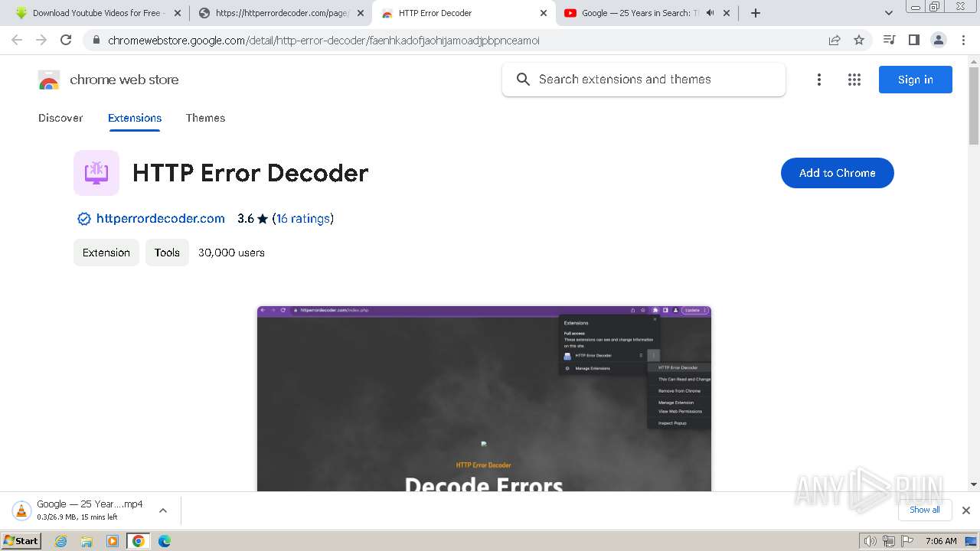The height and width of the screenshot is (551, 980).
Task: Click the HTTP Error Decoder title heading
Action: (x=250, y=173)
